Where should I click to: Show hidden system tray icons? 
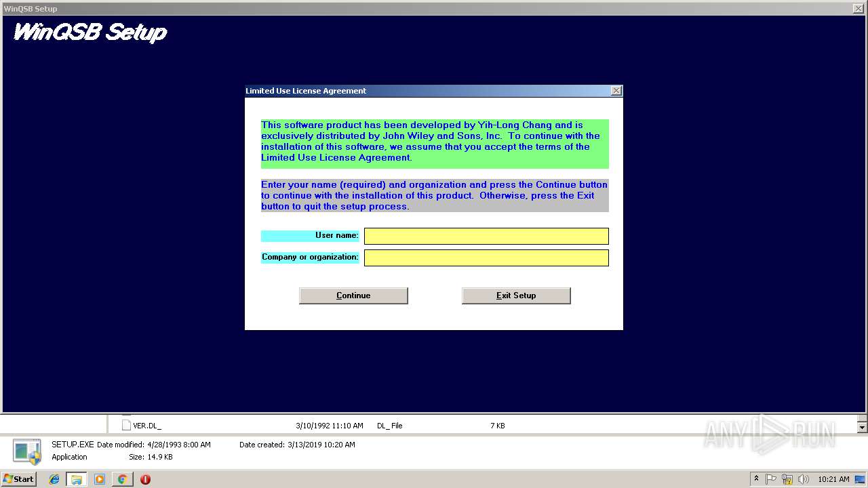pyautogui.click(x=756, y=479)
